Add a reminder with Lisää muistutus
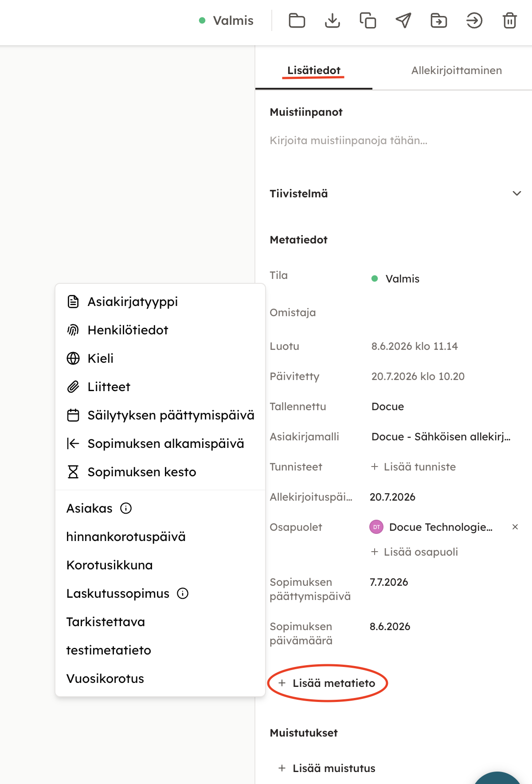Image resolution: width=532 pixels, height=784 pixels. 326,768
